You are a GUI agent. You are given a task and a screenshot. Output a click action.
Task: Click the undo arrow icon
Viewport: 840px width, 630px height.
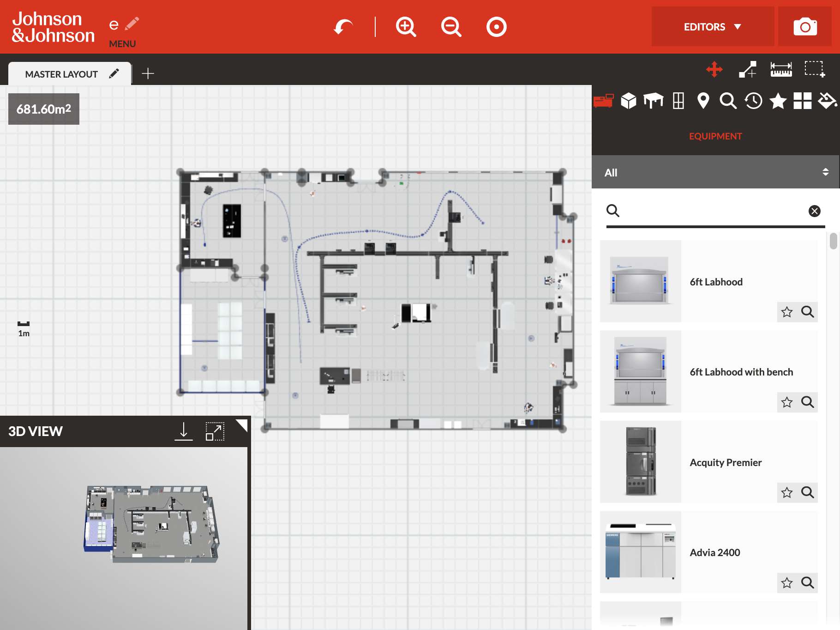pyautogui.click(x=343, y=27)
